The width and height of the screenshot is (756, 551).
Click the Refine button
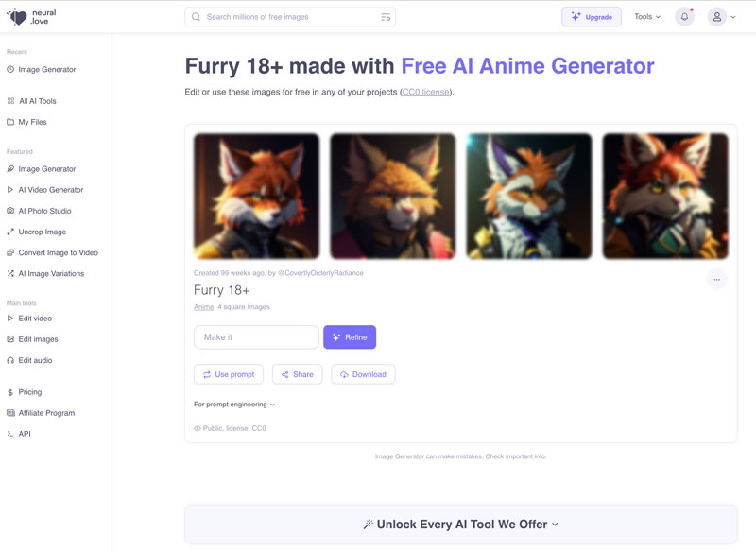pos(350,336)
